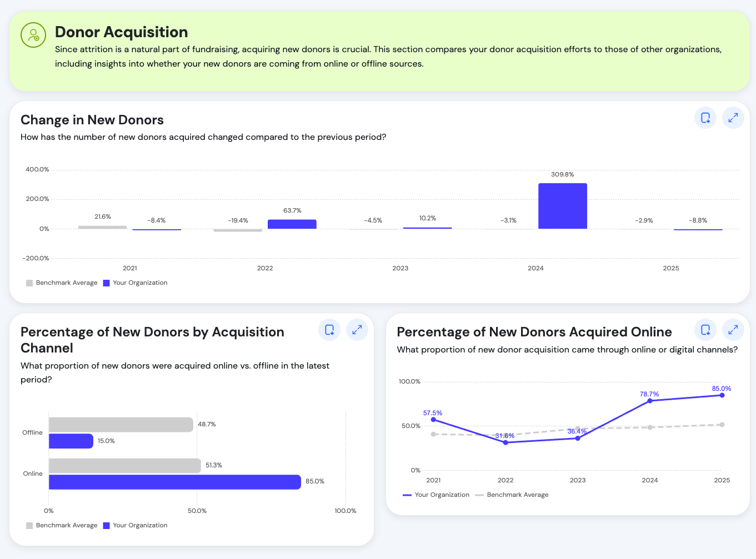Image resolution: width=756 pixels, height=559 pixels.
Task: Toggle Benchmark Average legend in Change in New Donors
Action: [x=61, y=283]
